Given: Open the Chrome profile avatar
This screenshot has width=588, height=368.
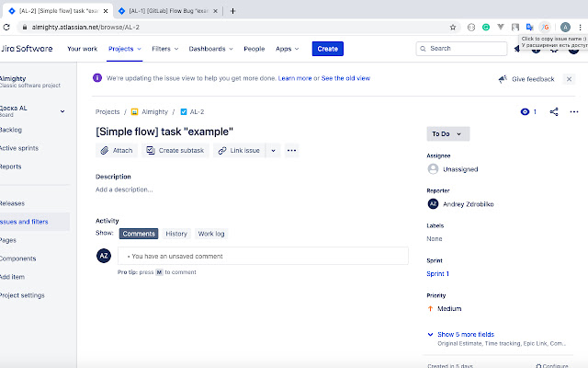Looking at the screenshot, I should pyautogui.click(x=566, y=27).
